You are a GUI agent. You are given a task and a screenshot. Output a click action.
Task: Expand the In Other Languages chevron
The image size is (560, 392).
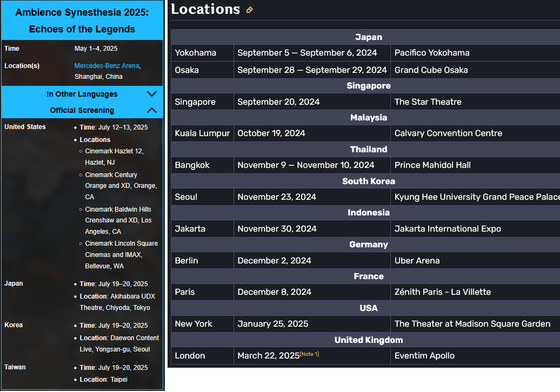(152, 94)
